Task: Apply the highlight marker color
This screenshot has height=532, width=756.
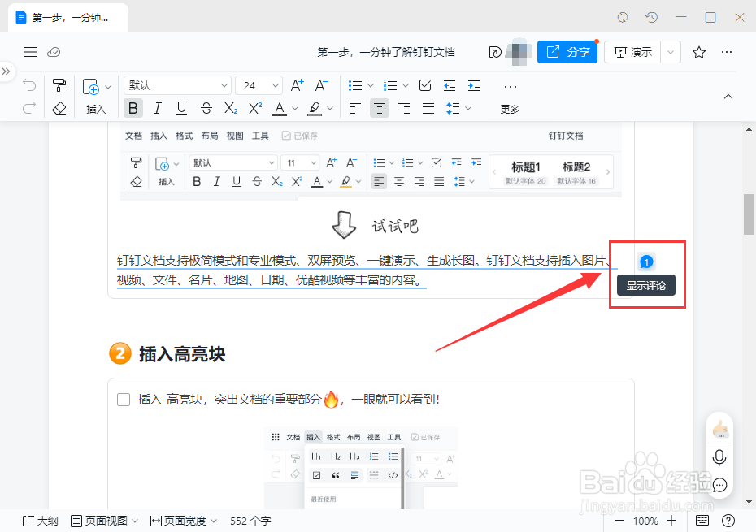Action: (x=315, y=109)
